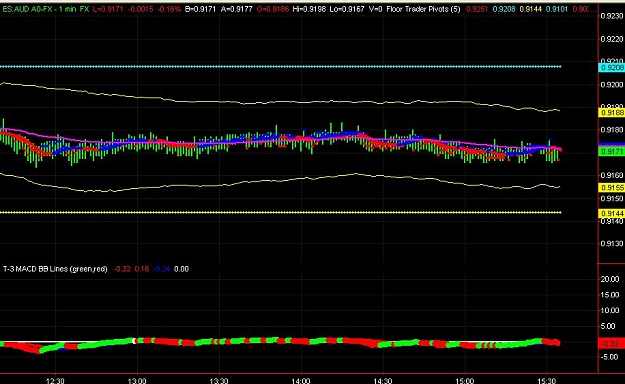
Task: Click the bid value B=0.9171
Action: [x=200, y=8]
